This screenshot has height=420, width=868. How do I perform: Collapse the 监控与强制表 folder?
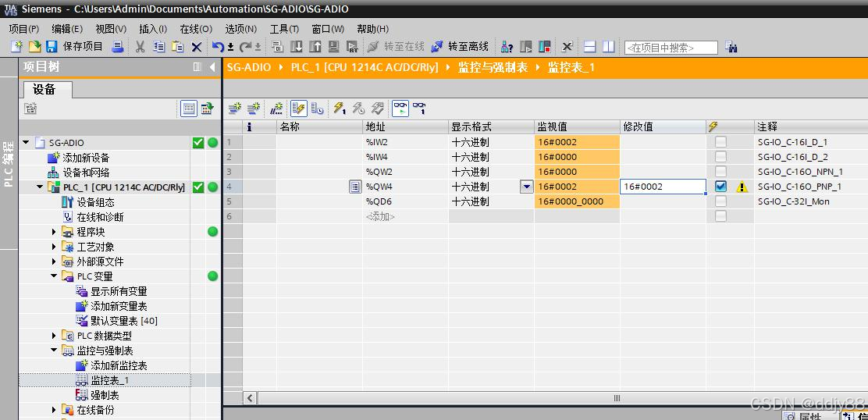pyautogui.click(x=54, y=351)
